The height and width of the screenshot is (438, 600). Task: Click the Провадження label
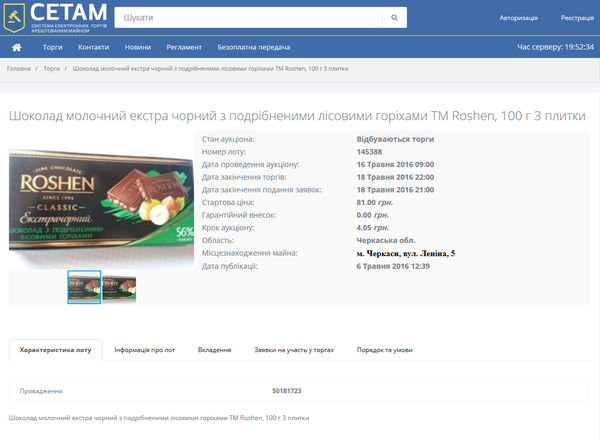(41, 391)
